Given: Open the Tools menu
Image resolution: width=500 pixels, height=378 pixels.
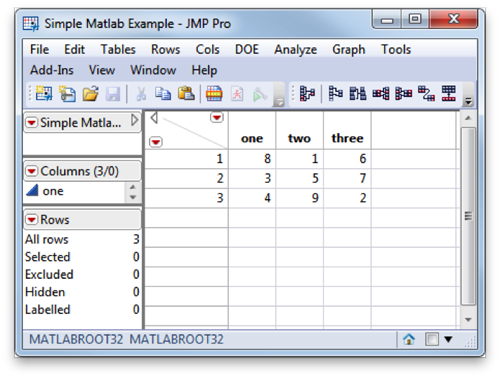Looking at the screenshot, I should point(396,49).
